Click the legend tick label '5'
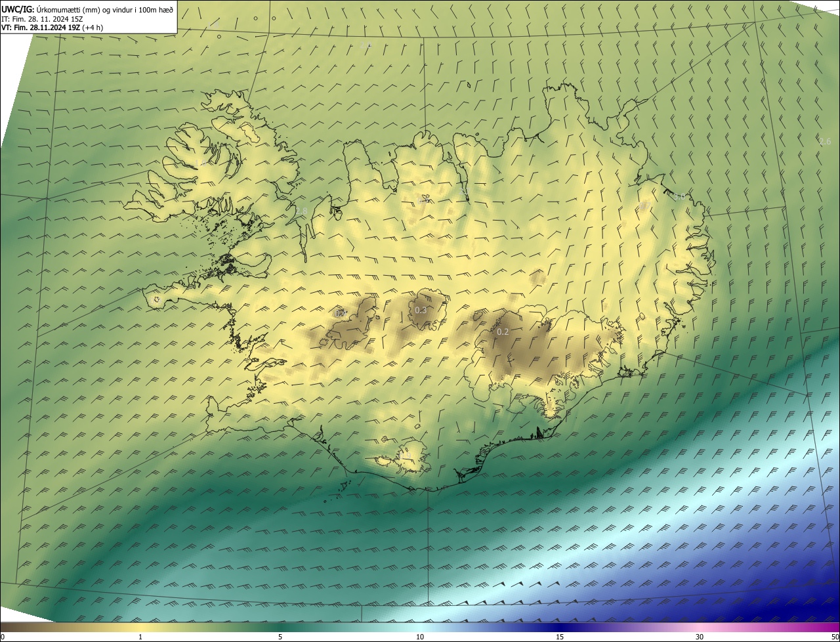This screenshot has width=840, height=642. [280, 637]
